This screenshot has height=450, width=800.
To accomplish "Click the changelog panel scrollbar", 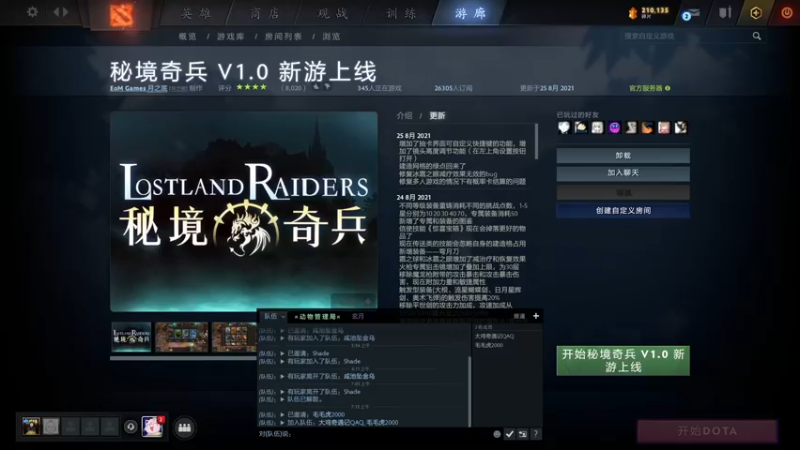I will point(536,141).
